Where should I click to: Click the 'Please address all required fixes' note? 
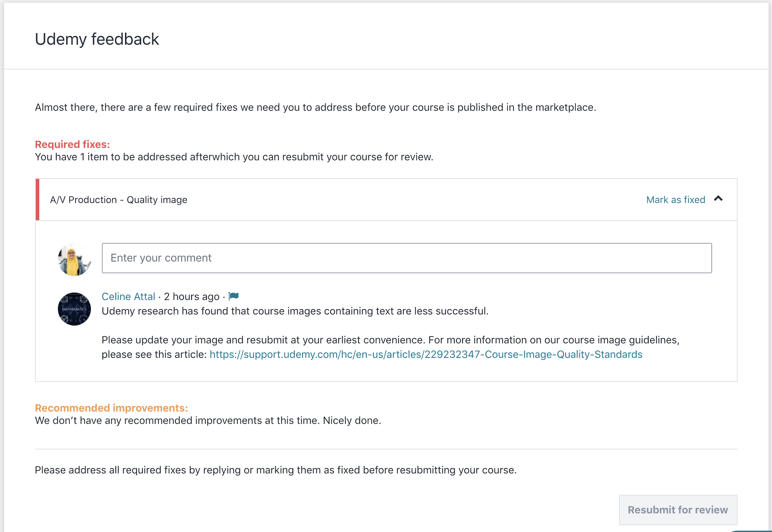click(x=276, y=470)
